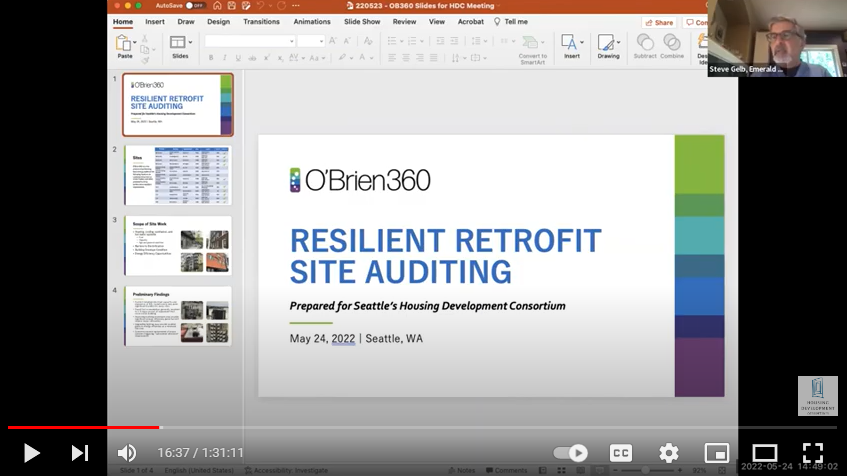Click the numbered list icon
This screenshot has width=847, height=476.
[413, 41]
